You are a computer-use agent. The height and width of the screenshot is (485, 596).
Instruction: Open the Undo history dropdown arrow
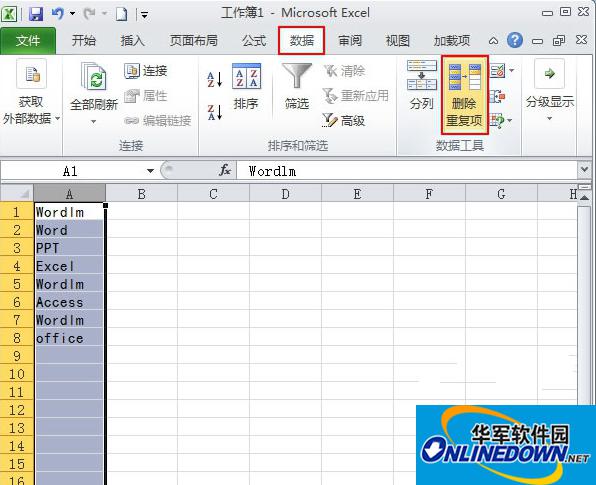(72, 14)
